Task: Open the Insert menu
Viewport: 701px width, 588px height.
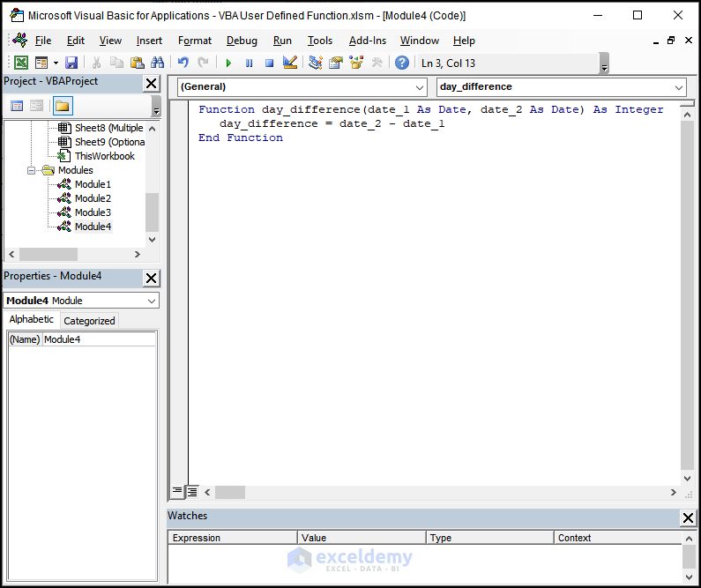Action: [x=149, y=41]
